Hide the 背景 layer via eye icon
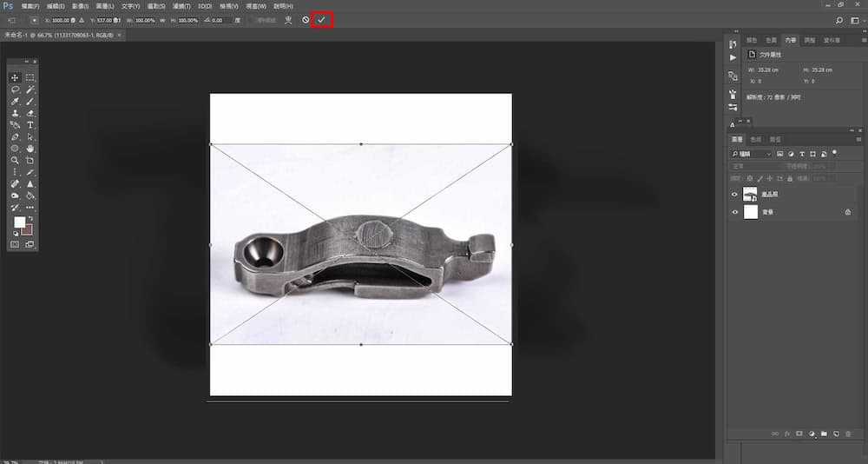Screen dimensions: 868x464 734,212
